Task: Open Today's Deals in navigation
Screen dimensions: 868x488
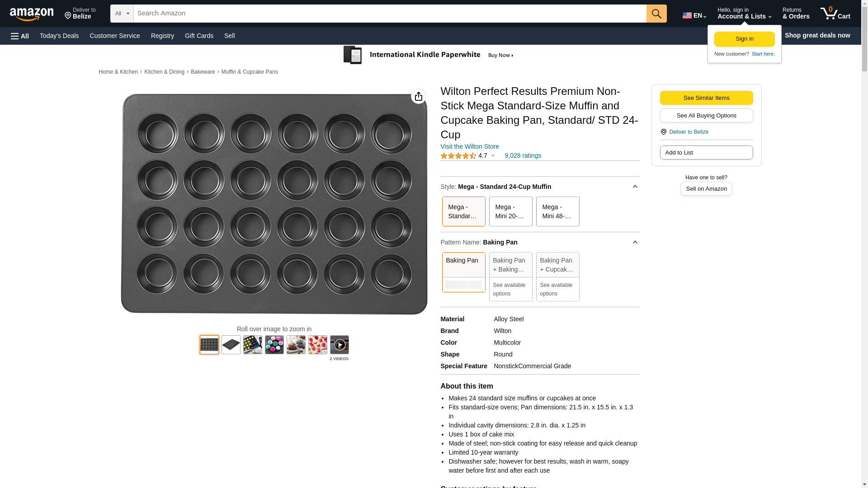Action: click(x=59, y=36)
